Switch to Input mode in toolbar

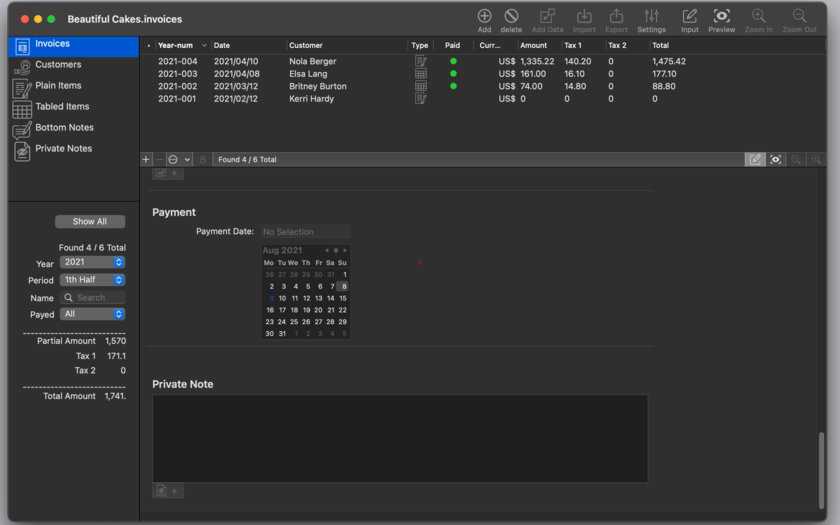click(x=689, y=20)
